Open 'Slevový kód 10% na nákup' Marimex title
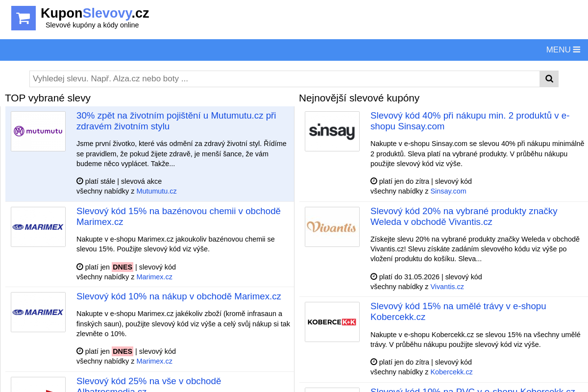The height and width of the screenshot is (392, 588). tap(179, 296)
